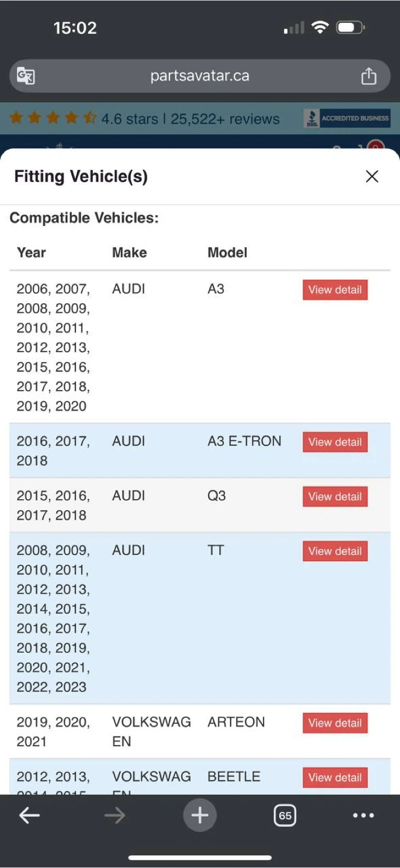Tap the partsavatar.ca address field
Viewport: 400px width, 868px height.
tap(199, 76)
